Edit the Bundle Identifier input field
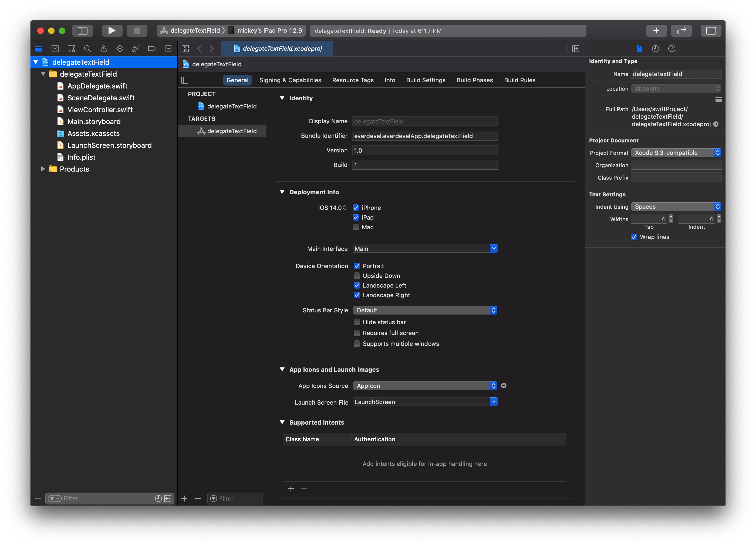This screenshot has width=756, height=546. [425, 135]
